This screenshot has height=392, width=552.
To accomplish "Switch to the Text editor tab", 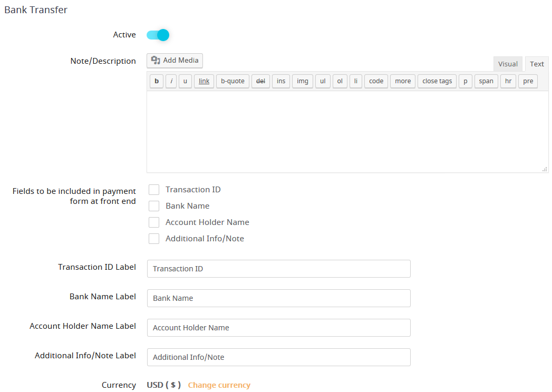I will (537, 64).
